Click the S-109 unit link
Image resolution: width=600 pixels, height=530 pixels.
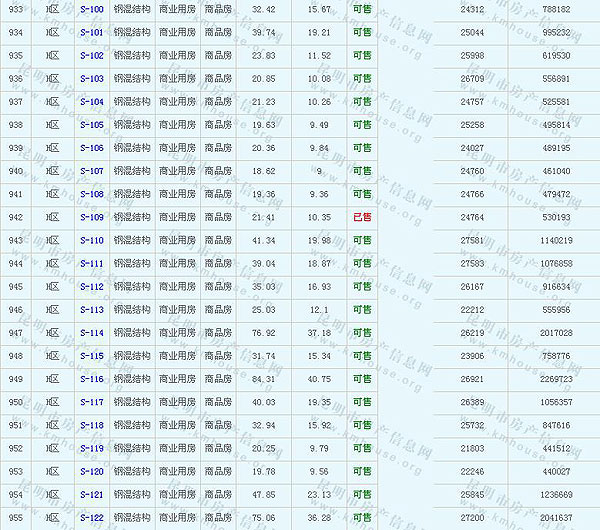pos(91,217)
